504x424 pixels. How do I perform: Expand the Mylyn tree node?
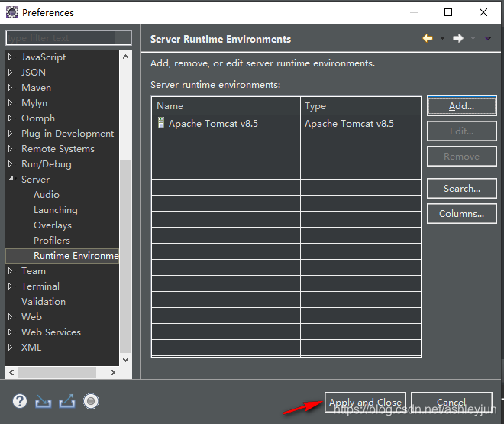[10, 102]
